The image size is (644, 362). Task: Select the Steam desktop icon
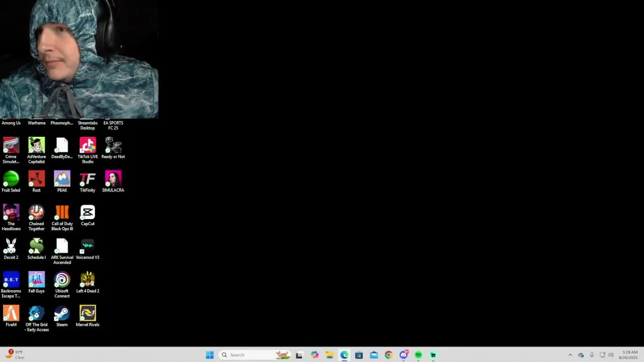point(62,316)
